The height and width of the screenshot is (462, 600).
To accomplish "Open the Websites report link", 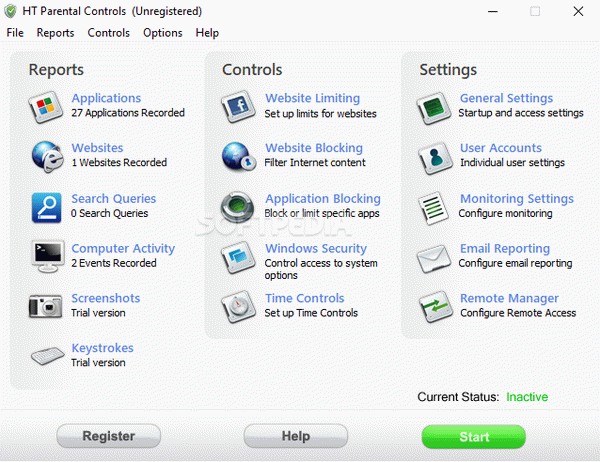I will [98, 148].
